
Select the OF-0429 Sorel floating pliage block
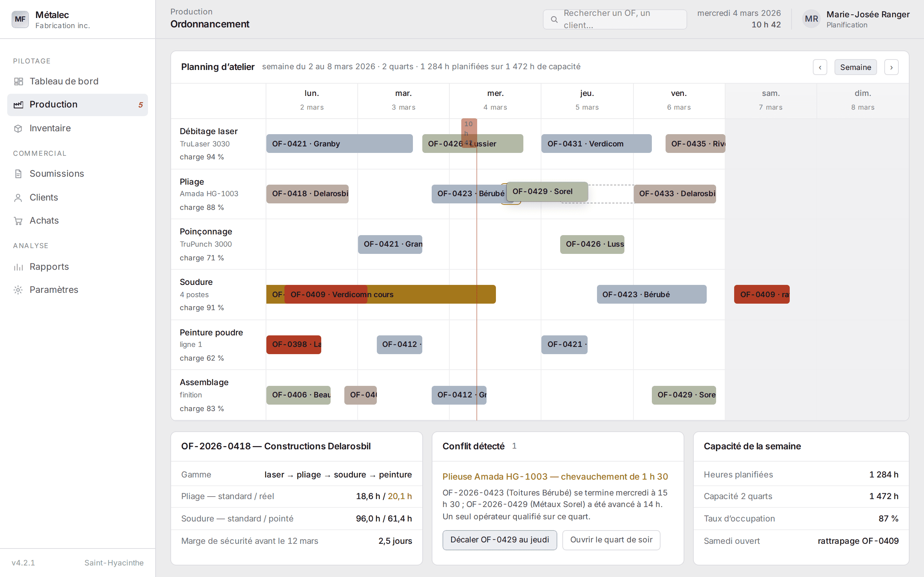pyautogui.click(x=547, y=191)
